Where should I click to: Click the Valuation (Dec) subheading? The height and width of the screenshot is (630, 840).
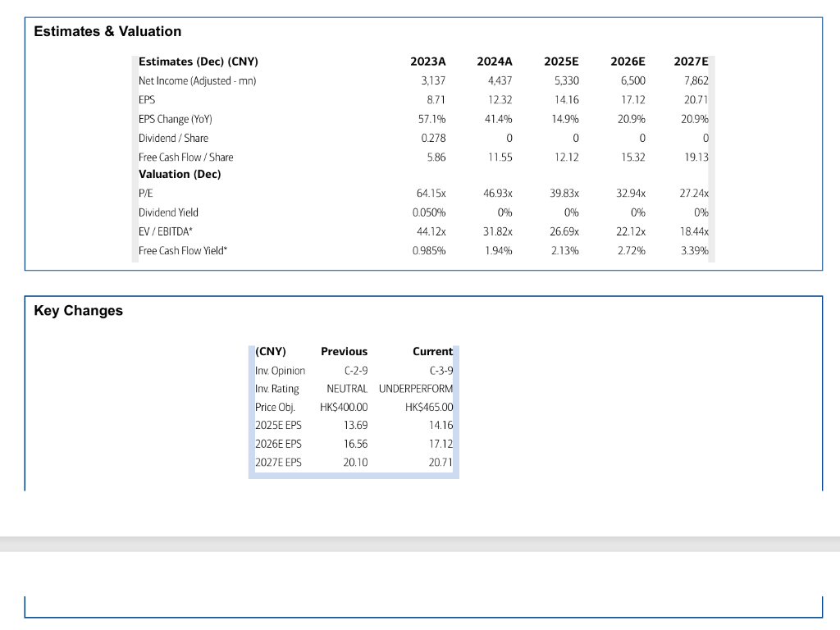(180, 174)
